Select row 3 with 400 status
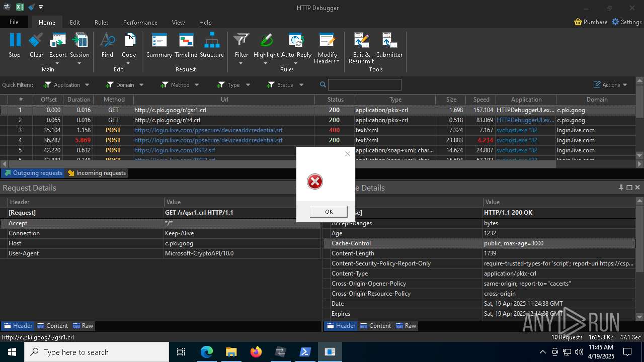 point(318,130)
